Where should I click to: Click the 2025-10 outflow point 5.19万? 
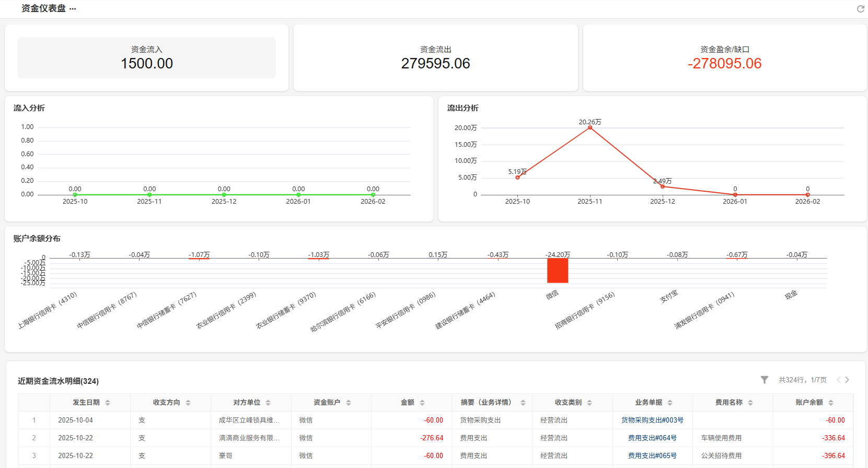tap(517, 178)
